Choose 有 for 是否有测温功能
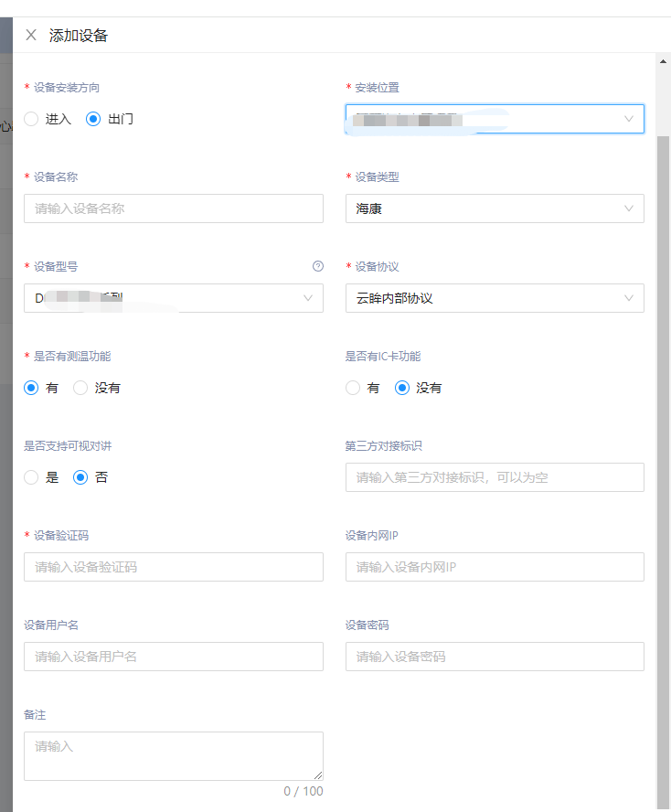The width and height of the screenshot is (671, 812). pos(32,388)
